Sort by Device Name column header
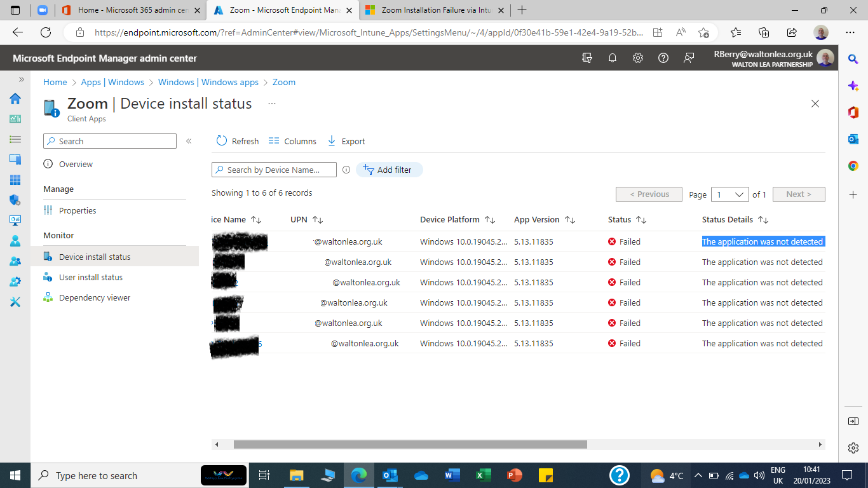This screenshot has height=488, width=868. [x=236, y=219]
